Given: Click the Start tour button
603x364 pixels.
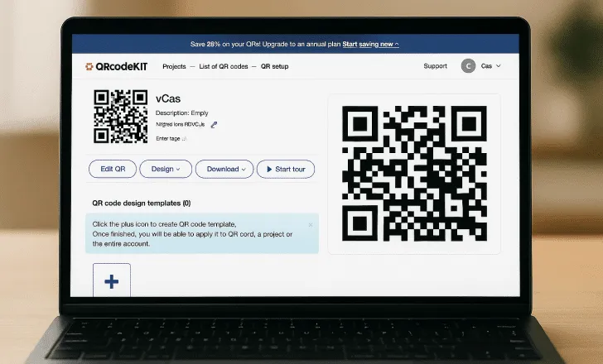Looking at the screenshot, I should pyautogui.click(x=286, y=169).
